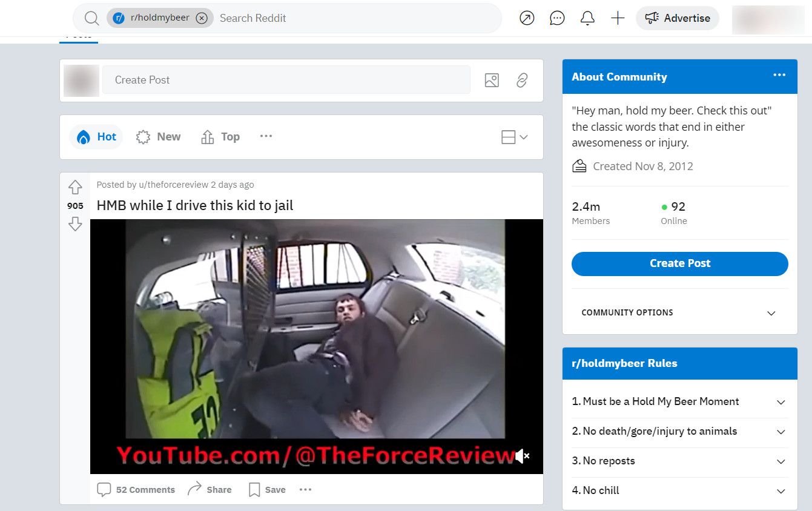
Task: Click the blue Create Post button
Action: [x=679, y=263]
